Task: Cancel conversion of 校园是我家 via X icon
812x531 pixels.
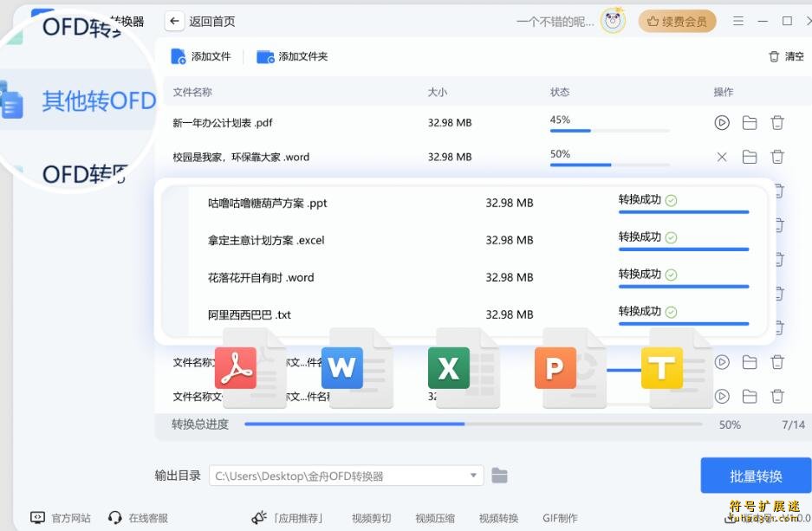Action: [x=722, y=157]
